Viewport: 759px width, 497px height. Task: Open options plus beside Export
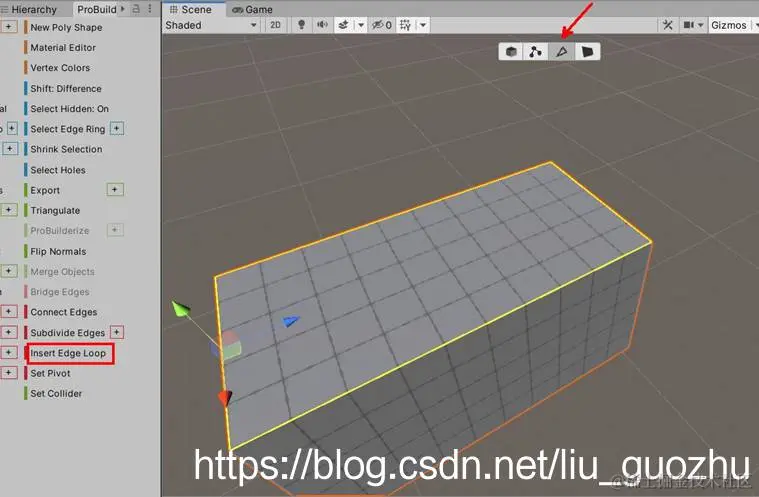click(115, 189)
